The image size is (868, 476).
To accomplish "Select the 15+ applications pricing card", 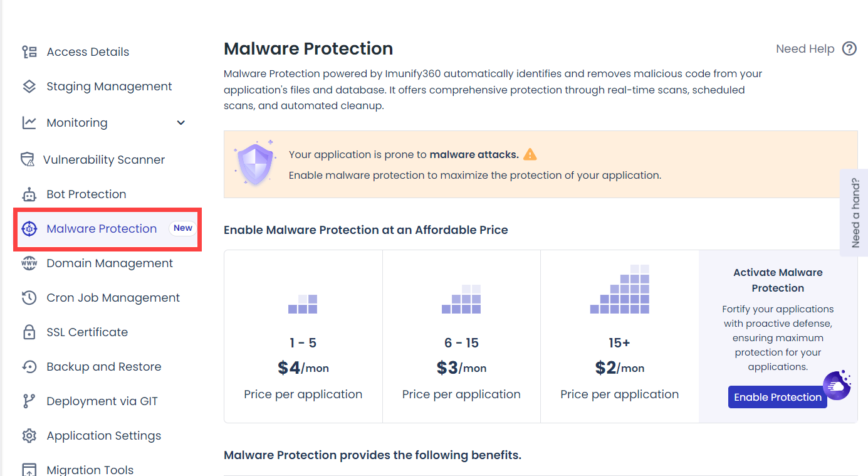I will 619,336.
